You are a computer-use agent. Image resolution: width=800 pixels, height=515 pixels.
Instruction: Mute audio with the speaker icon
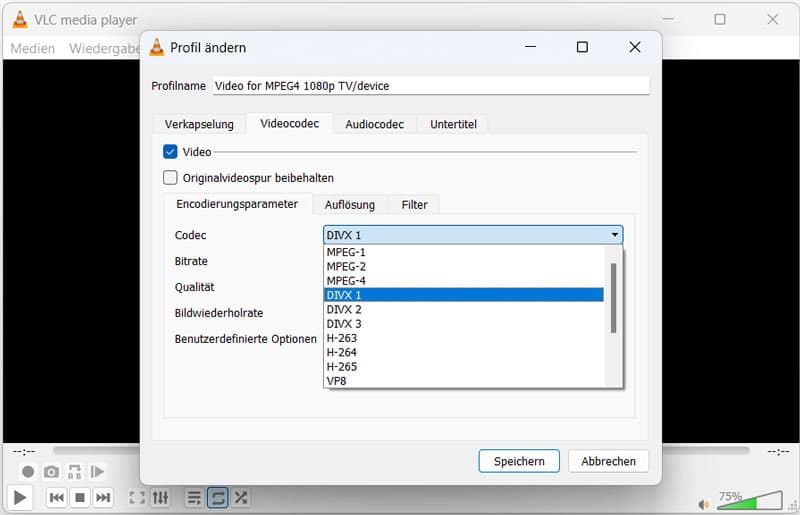(704, 504)
